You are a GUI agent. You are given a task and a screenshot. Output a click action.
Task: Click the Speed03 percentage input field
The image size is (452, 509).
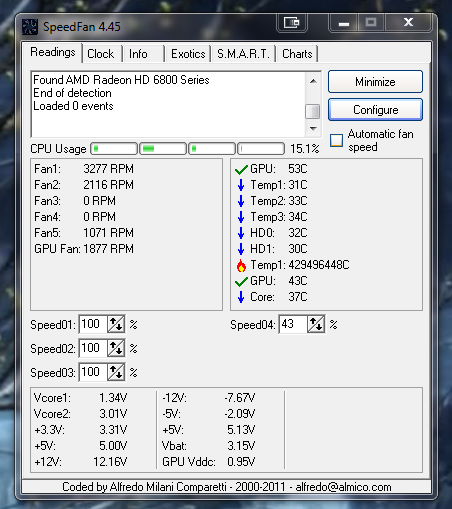pyautogui.click(x=94, y=372)
